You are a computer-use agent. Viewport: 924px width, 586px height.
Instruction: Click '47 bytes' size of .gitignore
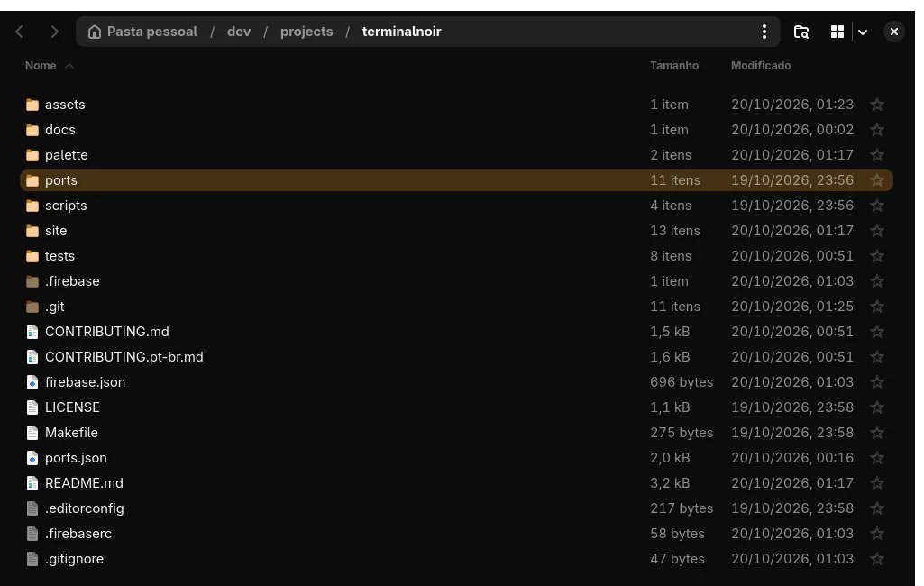coord(677,559)
